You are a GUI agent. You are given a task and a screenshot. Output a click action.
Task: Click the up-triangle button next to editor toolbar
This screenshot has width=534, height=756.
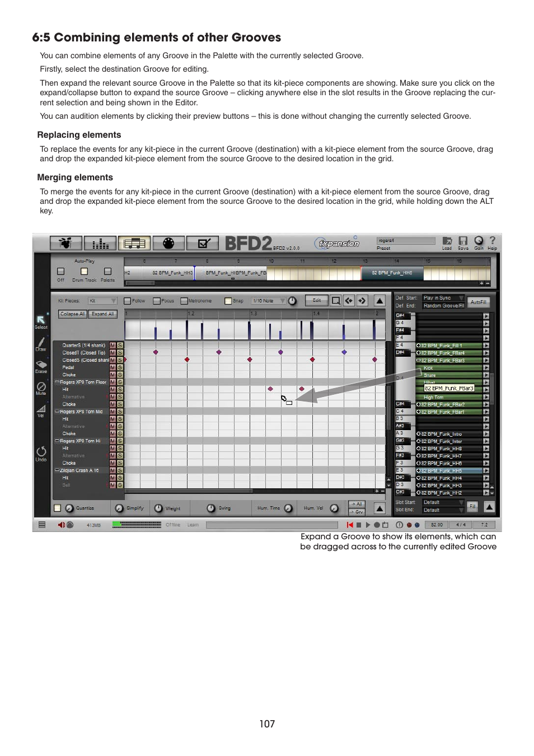click(x=380, y=301)
